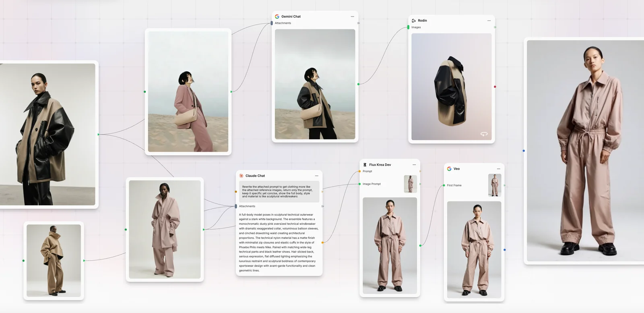Select the Image Prompt thumbnail in Flux Krea Dev
Image resolution: width=644 pixels, height=313 pixels.
pyautogui.click(x=410, y=184)
